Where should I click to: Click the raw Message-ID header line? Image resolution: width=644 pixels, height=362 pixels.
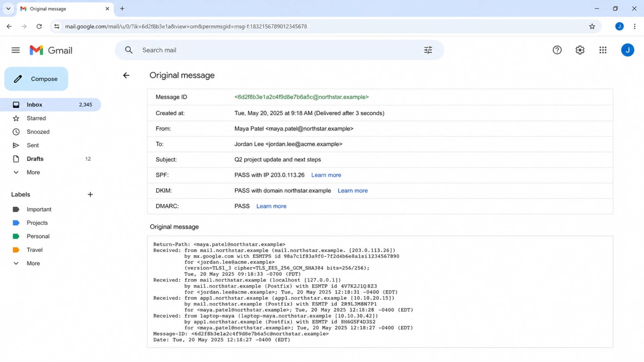tap(241, 334)
